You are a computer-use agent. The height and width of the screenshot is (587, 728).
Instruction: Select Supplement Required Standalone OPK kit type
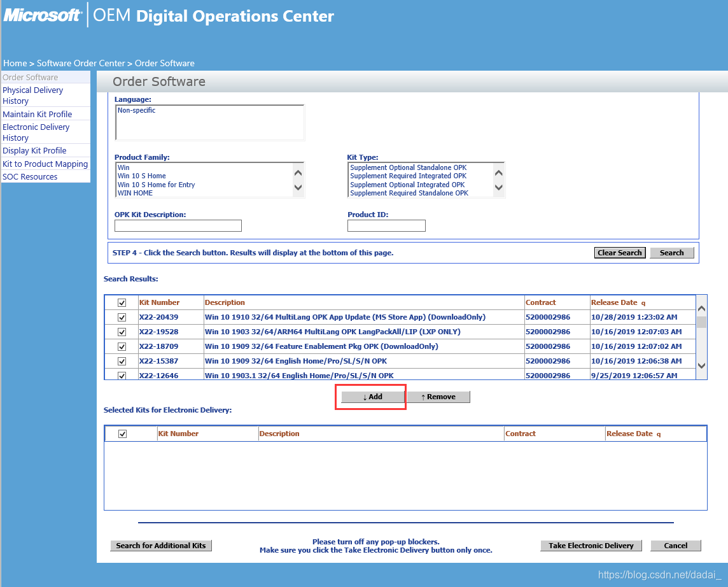tap(409, 193)
